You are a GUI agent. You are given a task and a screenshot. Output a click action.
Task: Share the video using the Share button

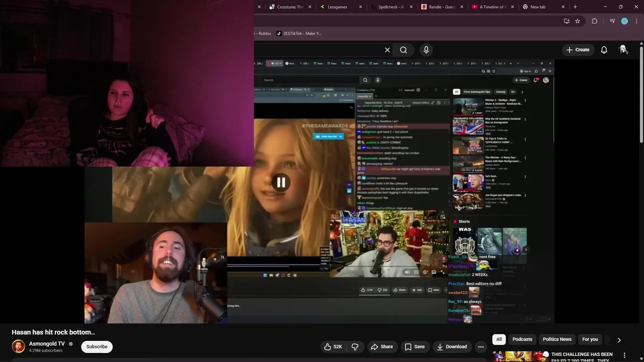coord(382,346)
